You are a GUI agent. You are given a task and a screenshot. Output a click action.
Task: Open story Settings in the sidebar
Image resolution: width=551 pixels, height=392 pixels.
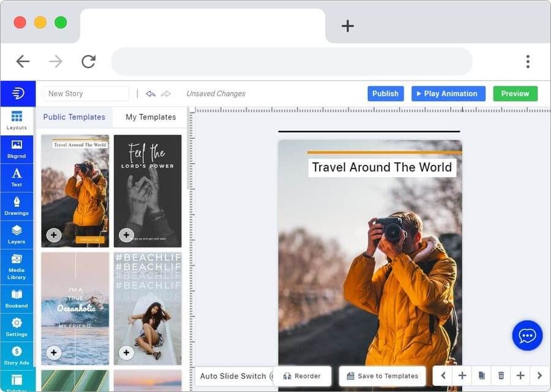click(x=17, y=327)
